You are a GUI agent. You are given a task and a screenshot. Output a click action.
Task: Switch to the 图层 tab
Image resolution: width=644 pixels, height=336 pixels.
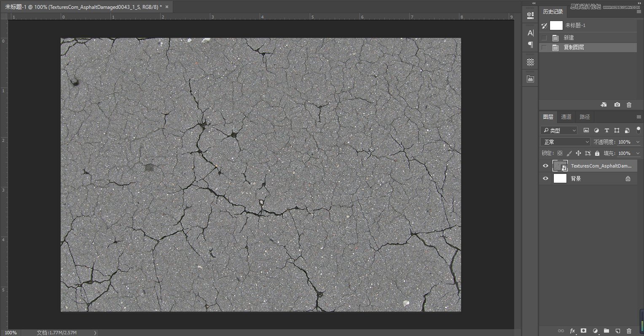click(548, 117)
